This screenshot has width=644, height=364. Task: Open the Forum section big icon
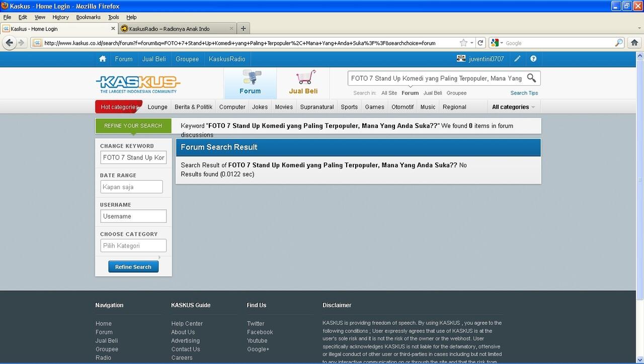tap(250, 83)
